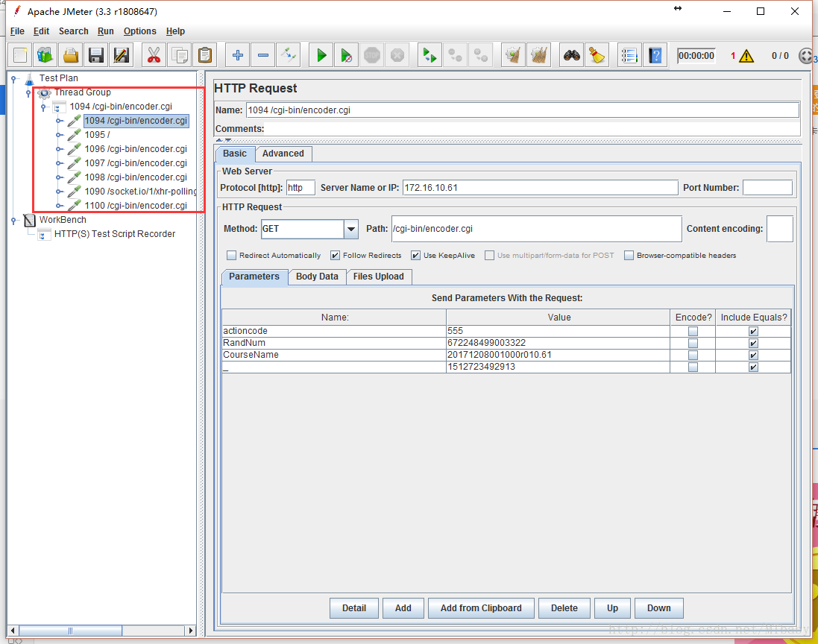Click the Help question mark icon

[x=655, y=55]
